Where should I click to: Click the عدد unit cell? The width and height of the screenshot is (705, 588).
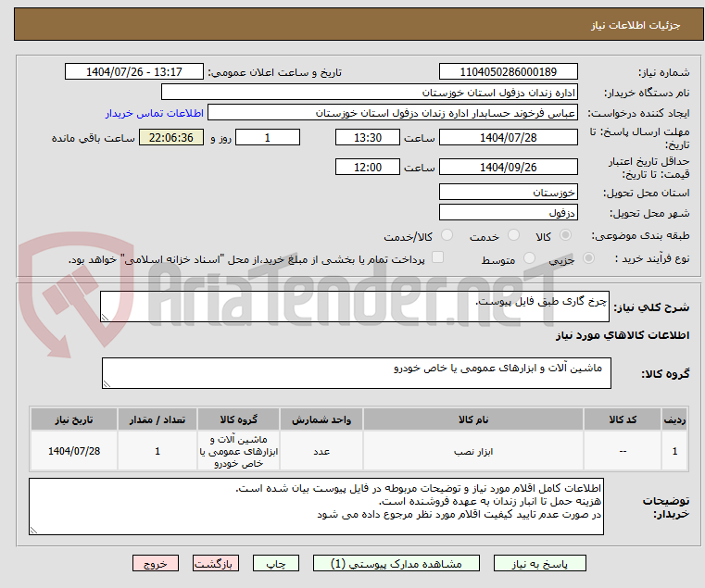pos(321,451)
